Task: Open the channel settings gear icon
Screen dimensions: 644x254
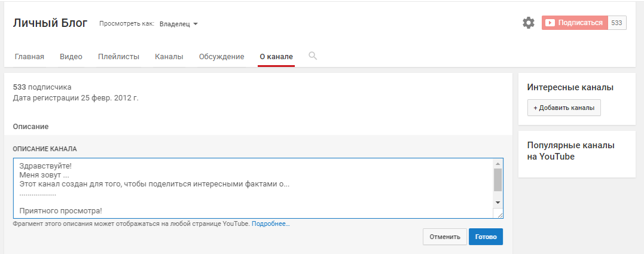Action: (529, 23)
